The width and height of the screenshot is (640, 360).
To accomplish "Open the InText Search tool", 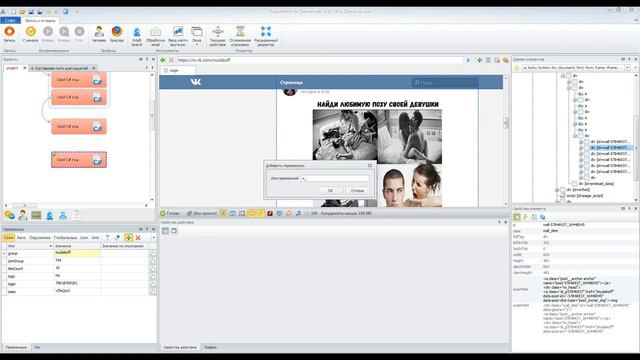I will click(137, 36).
